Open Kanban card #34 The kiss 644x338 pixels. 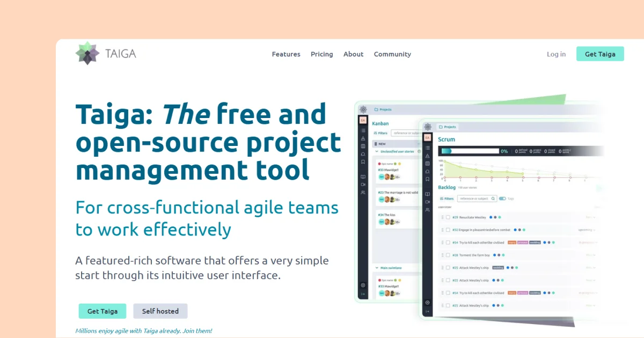pos(399,219)
